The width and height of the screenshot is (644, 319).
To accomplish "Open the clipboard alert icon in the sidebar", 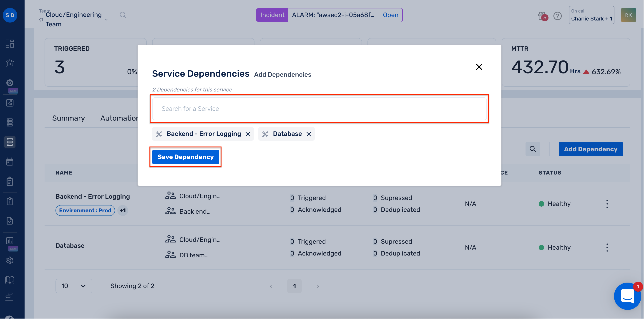I will (x=10, y=201).
